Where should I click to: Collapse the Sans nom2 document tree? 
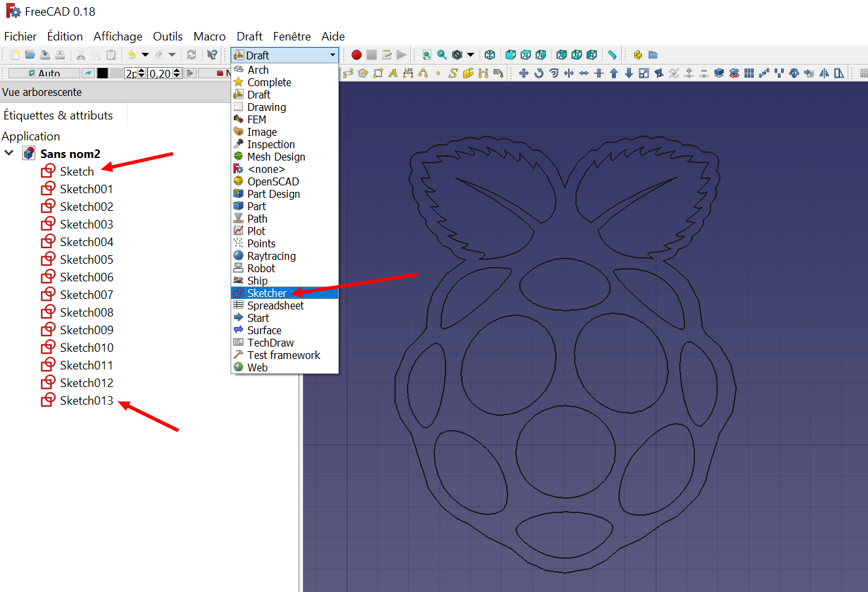[9, 153]
